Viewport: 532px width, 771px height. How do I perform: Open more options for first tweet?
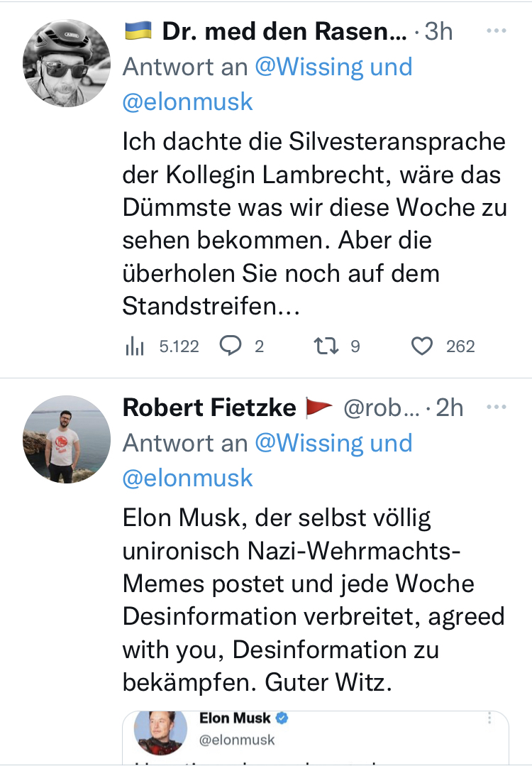[x=497, y=31]
